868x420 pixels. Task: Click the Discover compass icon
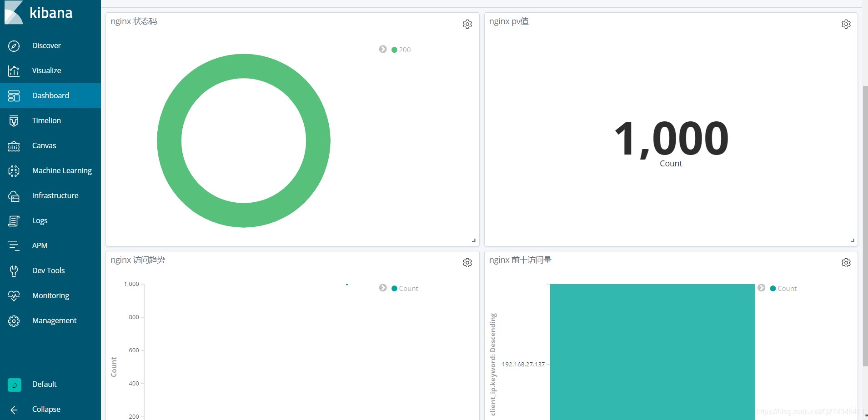click(14, 46)
